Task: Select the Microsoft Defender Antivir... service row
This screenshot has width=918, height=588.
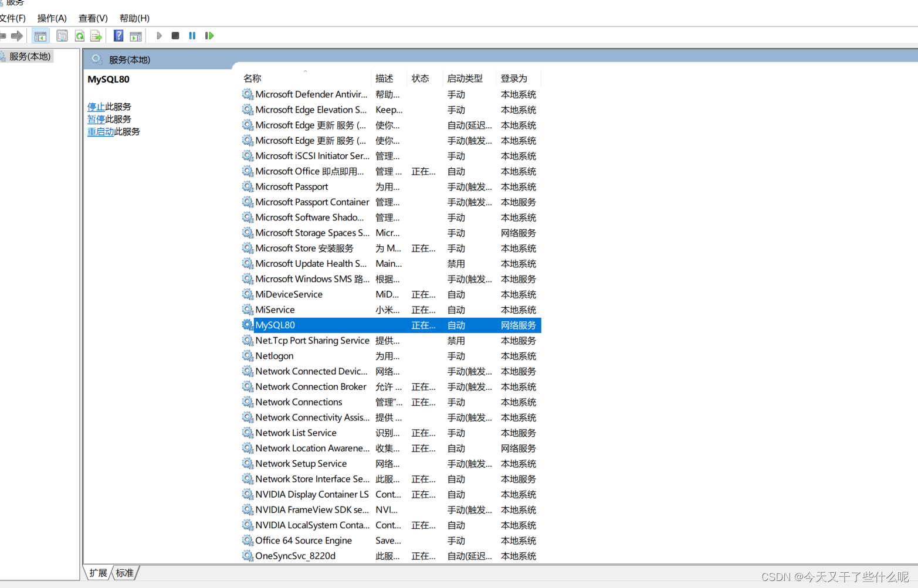Action: click(x=391, y=94)
